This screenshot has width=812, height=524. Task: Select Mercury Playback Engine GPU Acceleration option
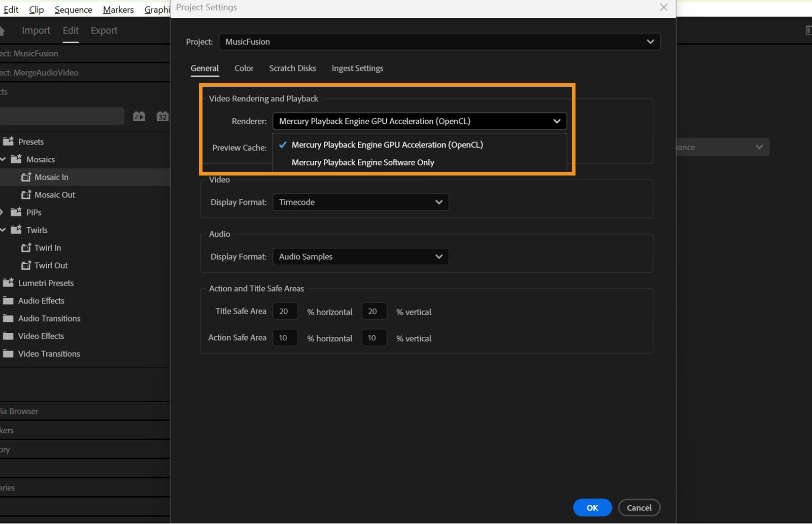click(x=386, y=145)
